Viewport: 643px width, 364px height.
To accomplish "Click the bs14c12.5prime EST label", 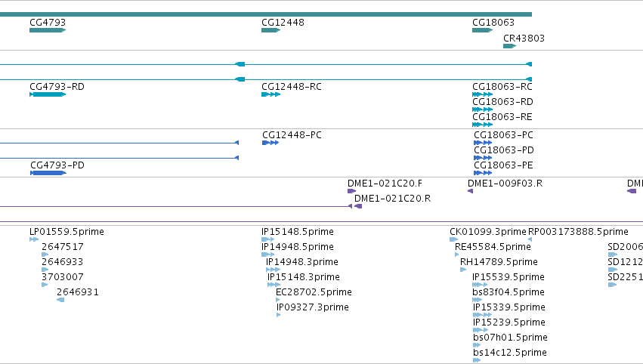I will point(510,353).
